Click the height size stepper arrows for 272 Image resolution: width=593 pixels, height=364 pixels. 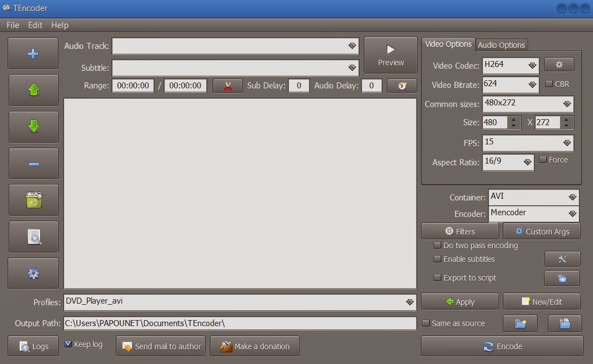coord(566,122)
